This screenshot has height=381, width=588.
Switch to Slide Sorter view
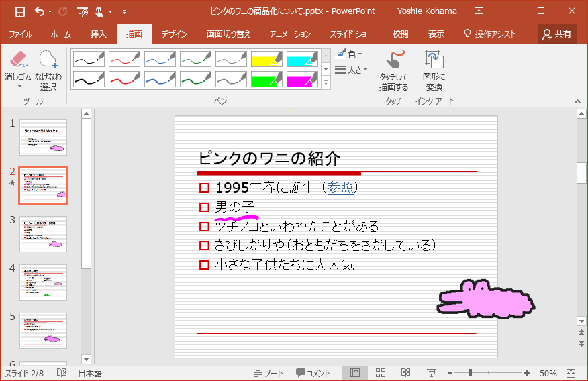point(380,373)
